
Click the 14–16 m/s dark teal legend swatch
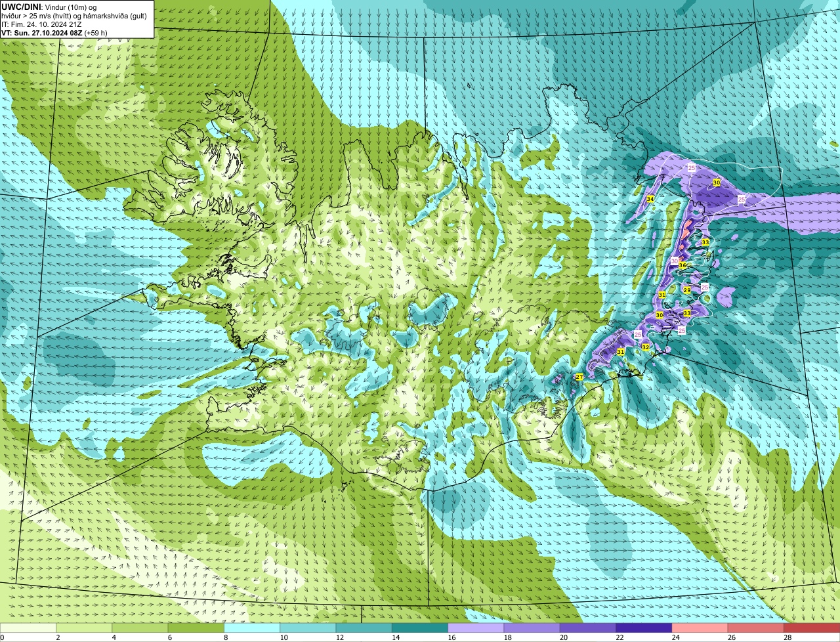click(x=420, y=628)
